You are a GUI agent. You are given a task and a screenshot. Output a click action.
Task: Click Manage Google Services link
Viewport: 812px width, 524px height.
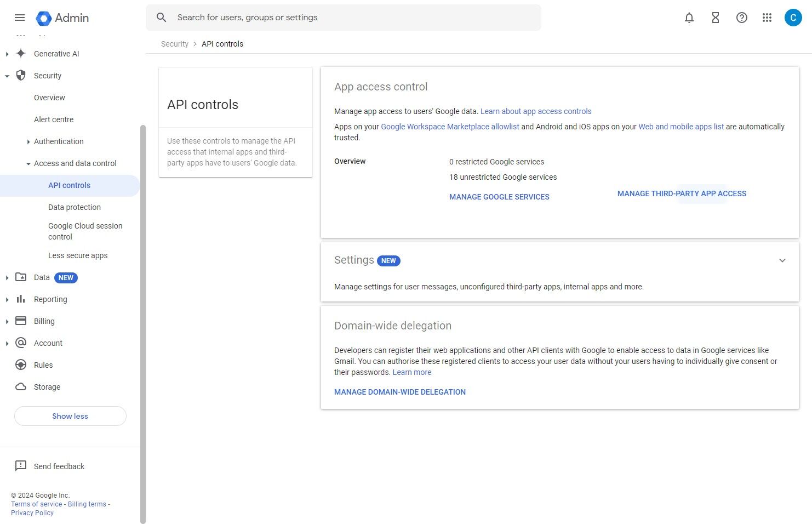click(x=499, y=197)
